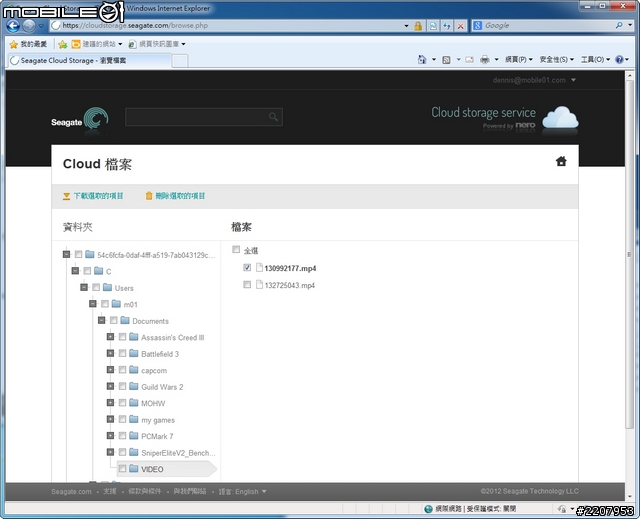640x519 pixels.
Task: Click the browser home toolbar icon
Action: (422, 60)
